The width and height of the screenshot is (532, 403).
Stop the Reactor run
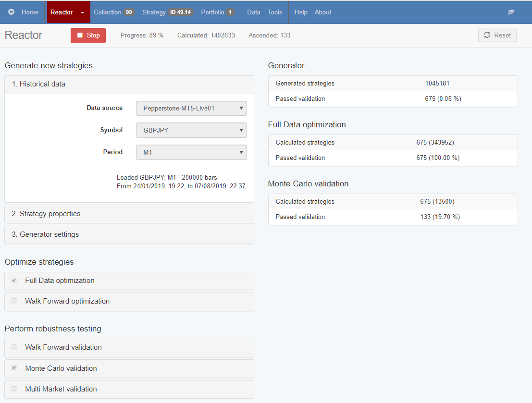(88, 35)
